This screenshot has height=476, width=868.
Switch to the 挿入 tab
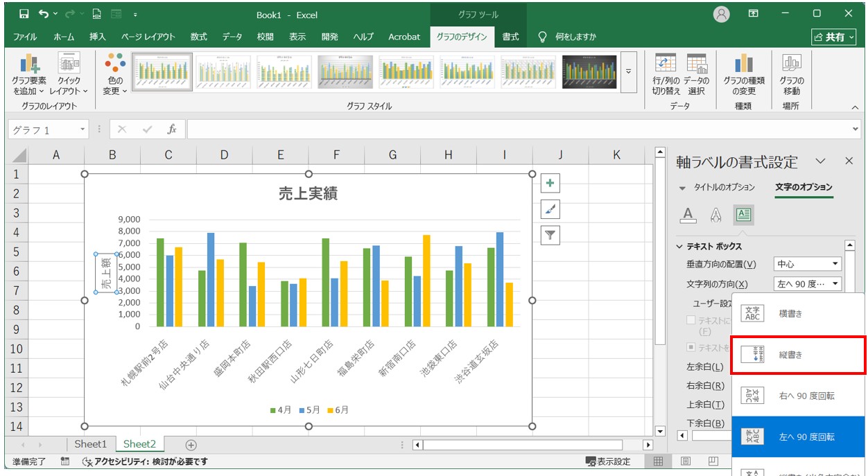pos(98,37)
